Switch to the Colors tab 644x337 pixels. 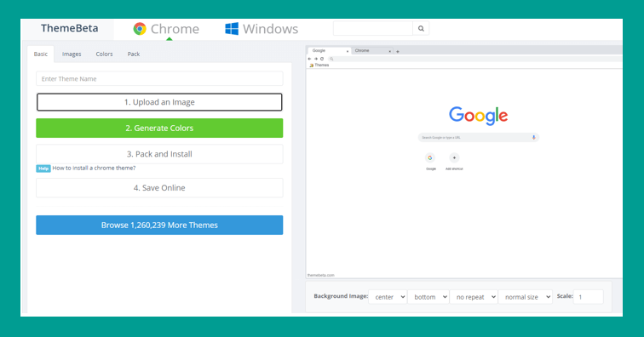coord(104,54)
